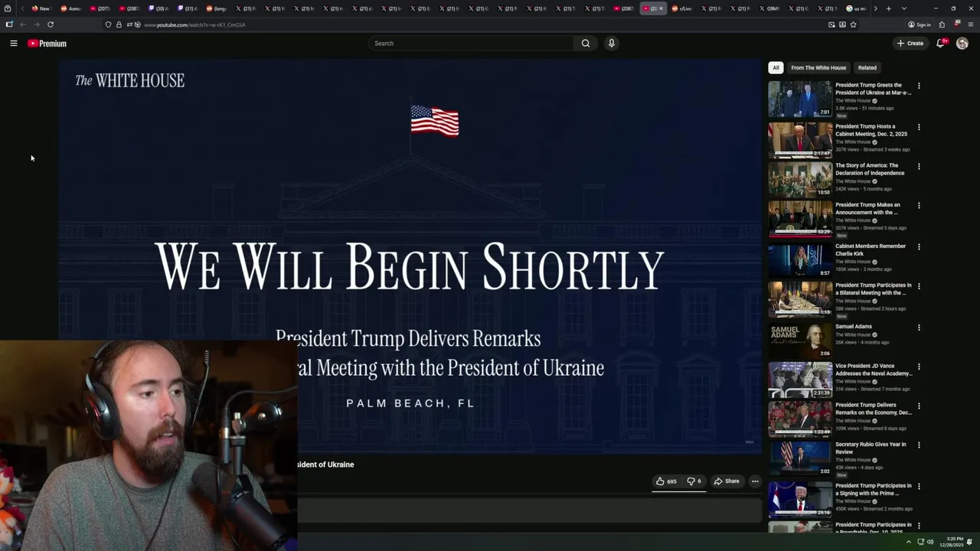Viewport: 980px width, 551px height.
Task: Start voice search with the microphone icon
Action: [x=611, y=44]
